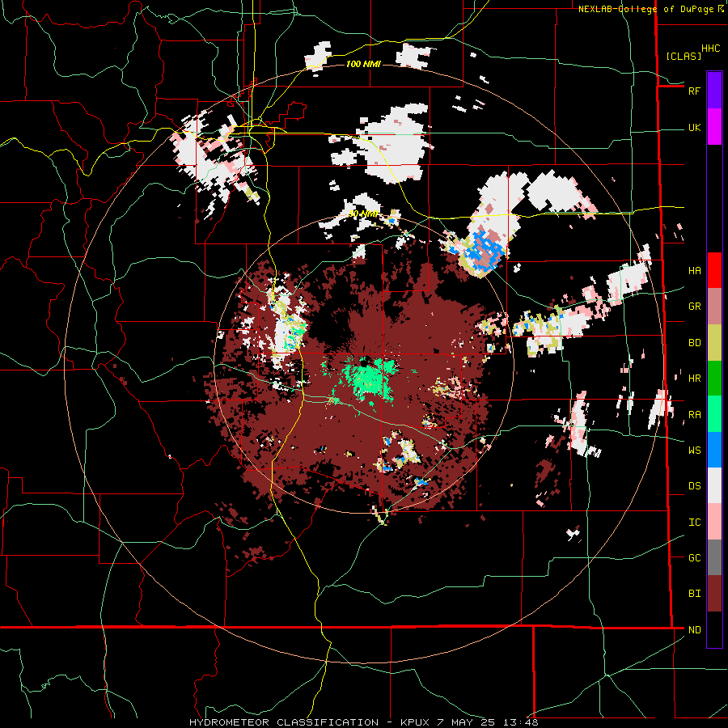This screenshot has height=728, width=728.
Task: Click the ND legend label
Action: point(694,629)
